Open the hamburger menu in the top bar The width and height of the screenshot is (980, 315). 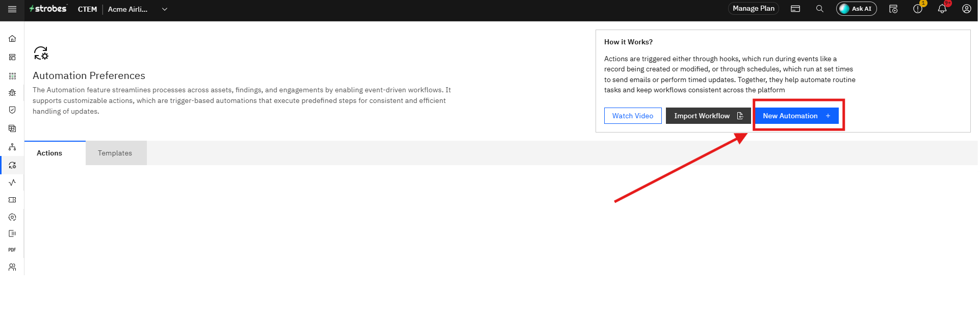pos(12,9)
